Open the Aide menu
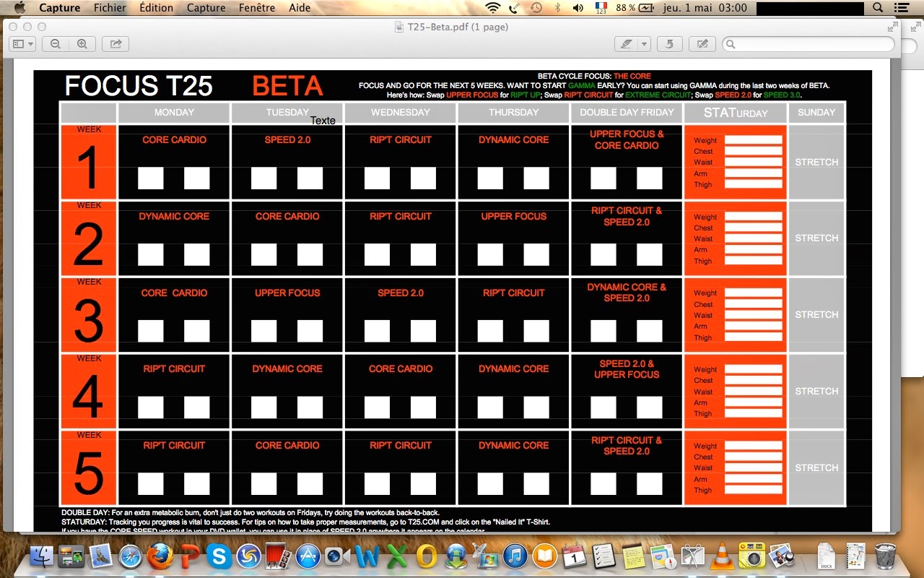This screenshot has width=924, height=578. 300,8
